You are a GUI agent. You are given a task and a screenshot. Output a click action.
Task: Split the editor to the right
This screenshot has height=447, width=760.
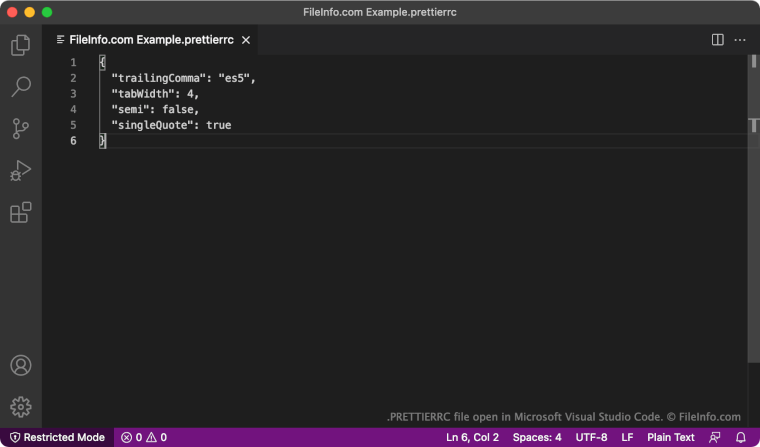(718, 40)
